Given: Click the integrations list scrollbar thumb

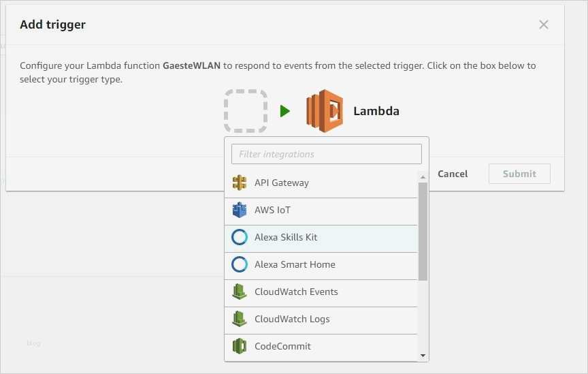Looking at the screenshot, I should point(423,232).
